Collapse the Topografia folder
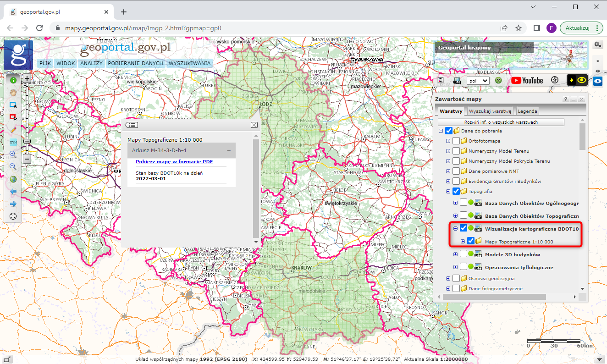This screenshot has width=607, height=364. pyautogui.click(x=448, y=192)
